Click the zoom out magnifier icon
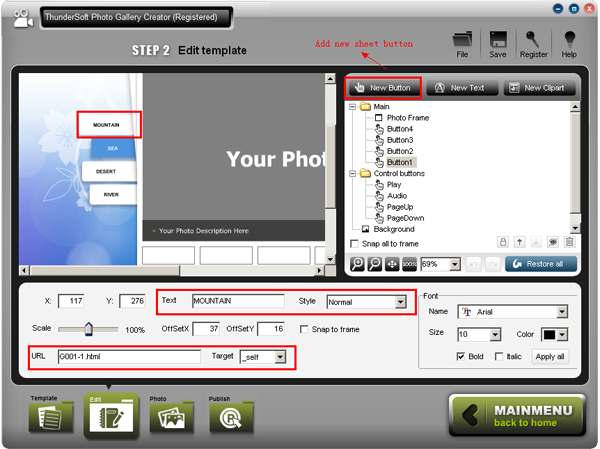 point(374,264)
